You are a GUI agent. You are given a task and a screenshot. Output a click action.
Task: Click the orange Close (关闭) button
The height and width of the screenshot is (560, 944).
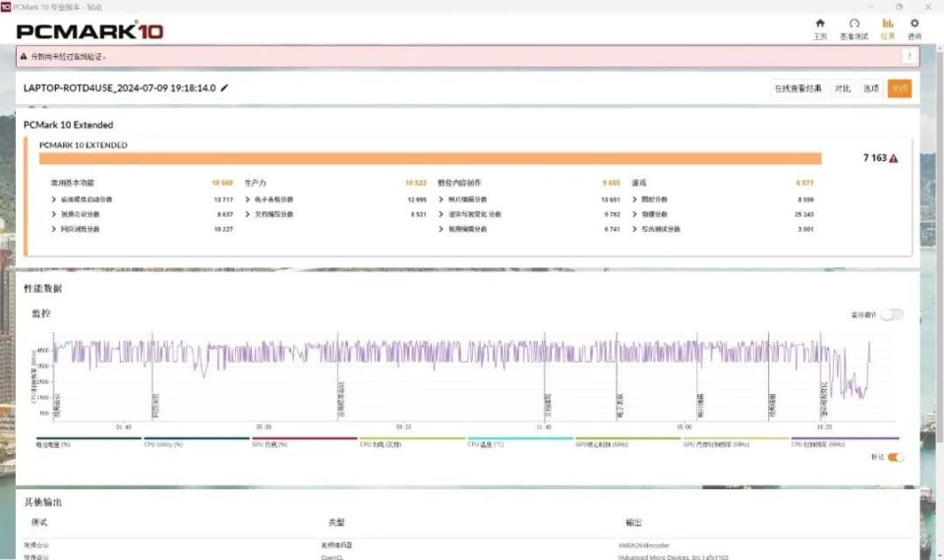coord(900,88)
